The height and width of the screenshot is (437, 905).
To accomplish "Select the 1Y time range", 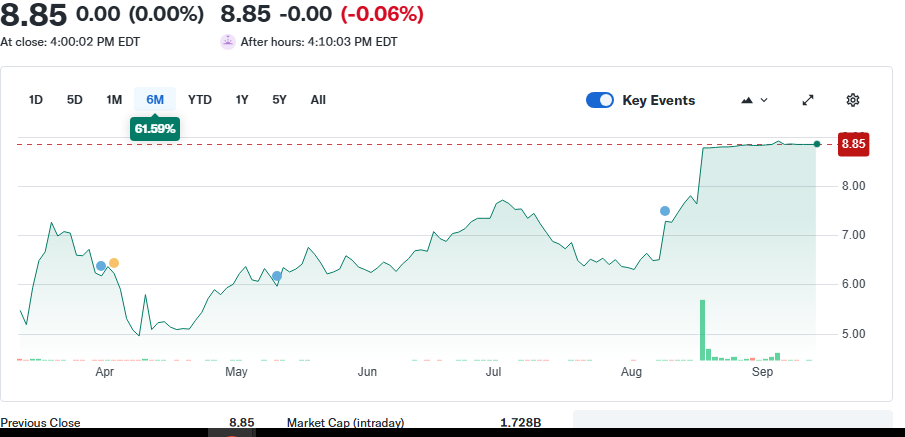I will coord(242,99).
